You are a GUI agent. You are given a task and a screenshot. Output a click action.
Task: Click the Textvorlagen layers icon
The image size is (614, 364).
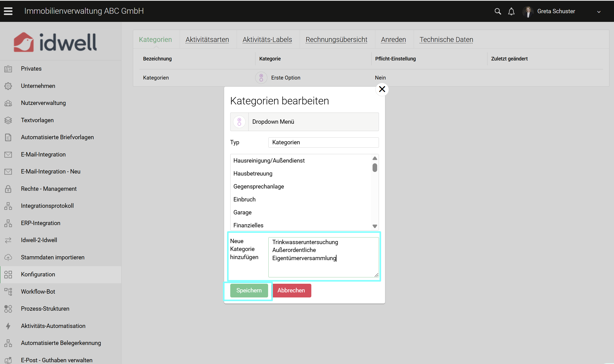click(x=8, y=120)
